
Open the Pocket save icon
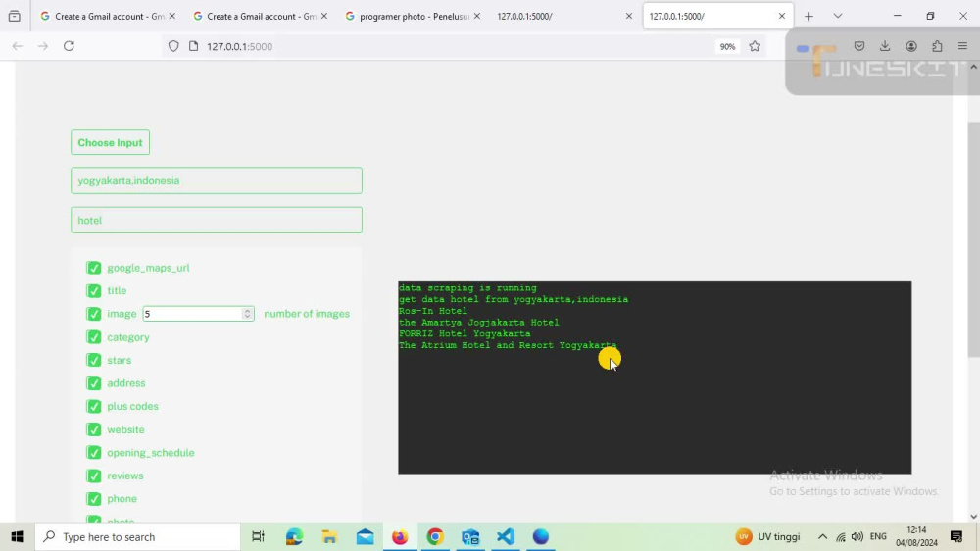click(859, 46)
